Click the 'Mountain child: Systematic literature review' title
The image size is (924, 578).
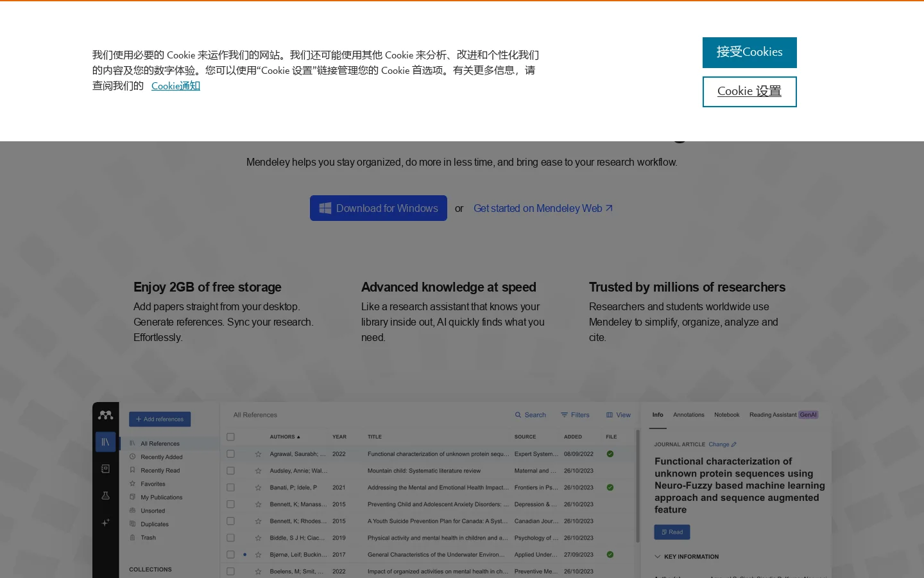pyautogui.click(x=424, y=471)
